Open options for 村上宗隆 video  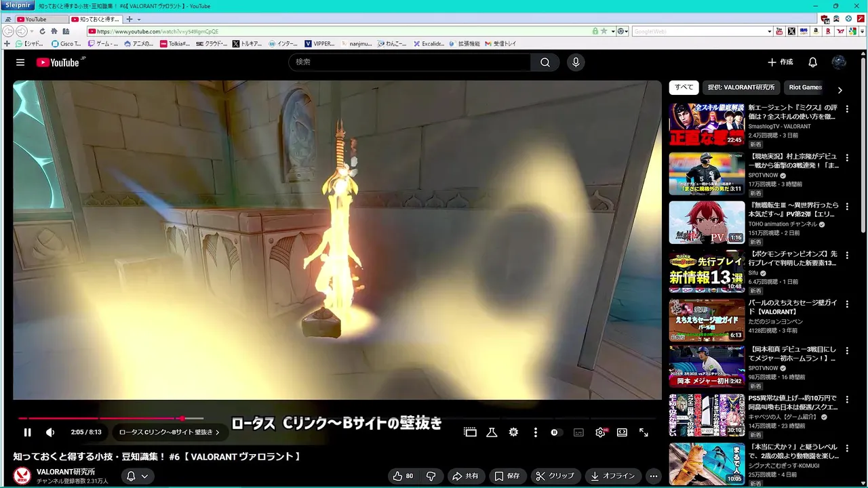pyautogui.click(x=847, y=158)
